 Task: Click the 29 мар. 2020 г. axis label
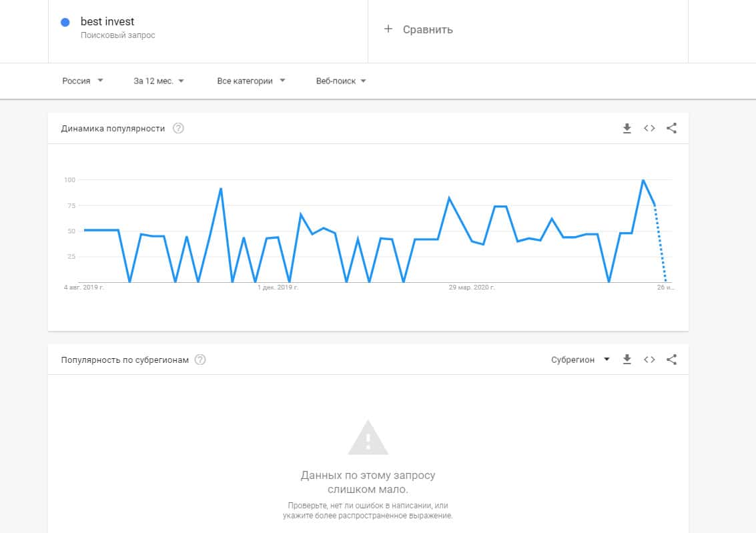click(x=472, y=288)
